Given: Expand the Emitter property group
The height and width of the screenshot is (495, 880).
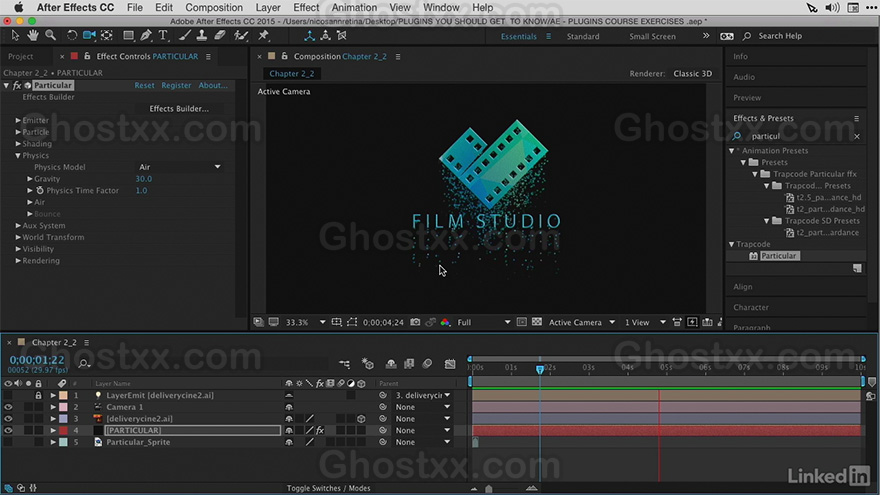Looking at the screenshot, I should pyautogui.click(x=18, y=120).
